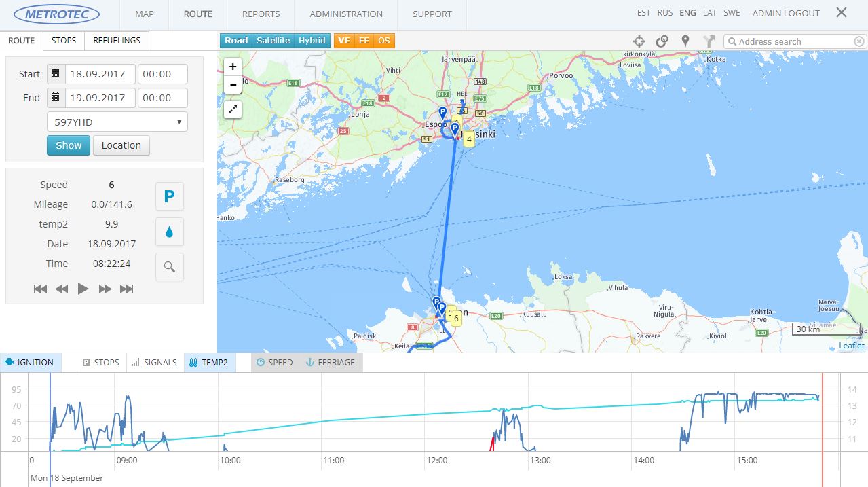Click the ADMIN LOGOUT link
The image size is (868, 487).
(x=786, y=14)
